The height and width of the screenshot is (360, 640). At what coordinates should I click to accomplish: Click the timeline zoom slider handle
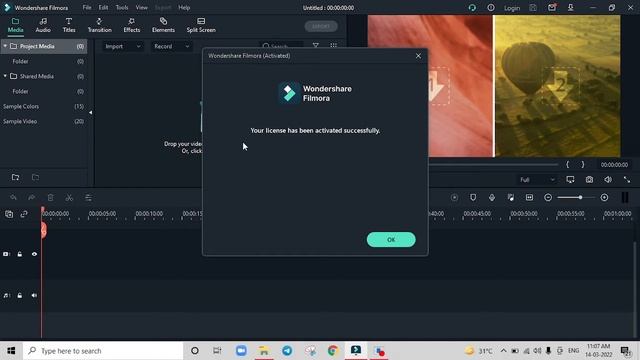580,198
